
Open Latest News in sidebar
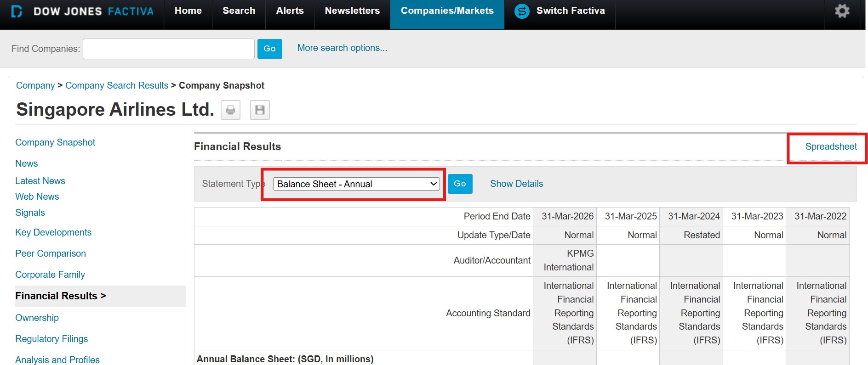(x=40, y=181)
